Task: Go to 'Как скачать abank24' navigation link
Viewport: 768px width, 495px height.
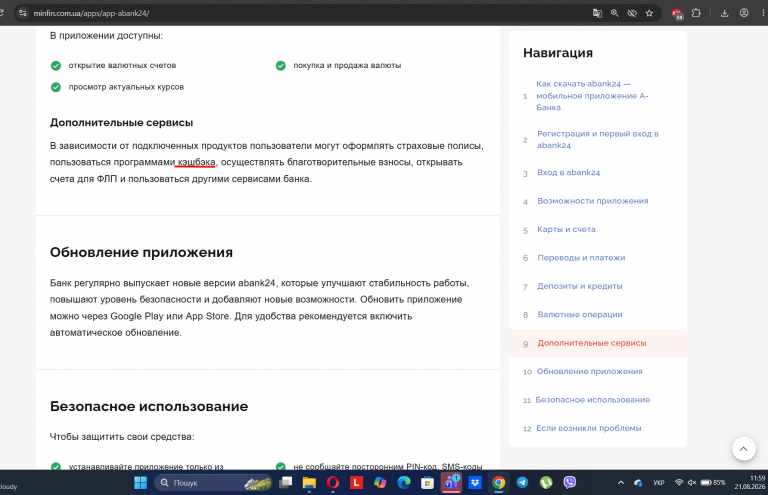Action: 592,95
